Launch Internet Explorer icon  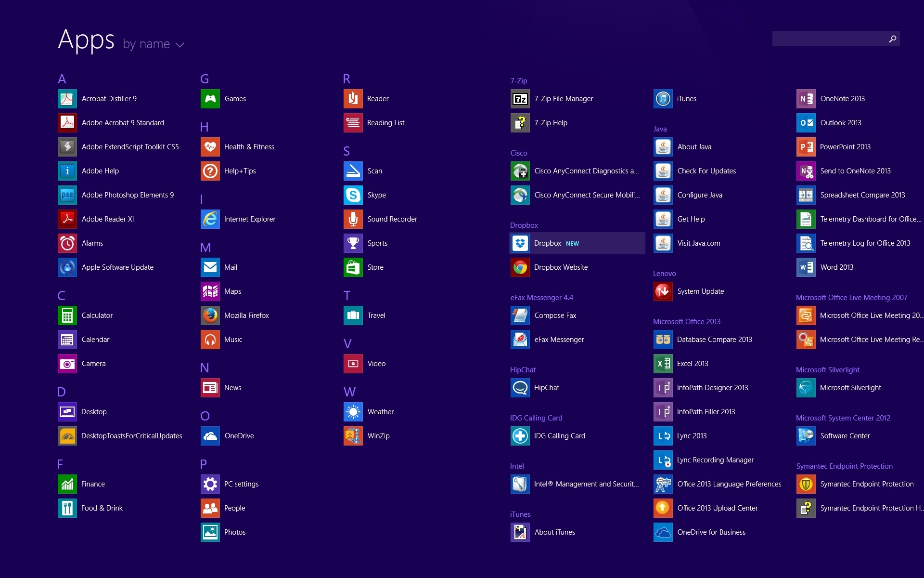pos(210,219)
